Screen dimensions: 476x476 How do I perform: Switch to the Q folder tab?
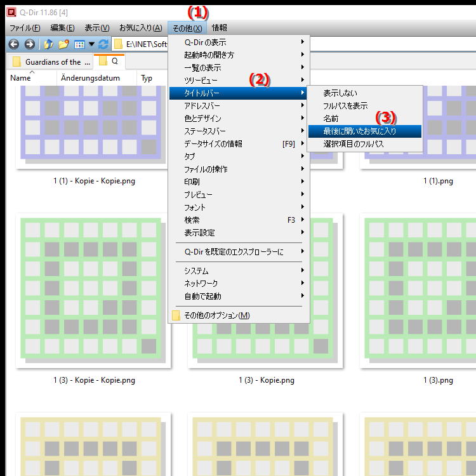coord(109,61)
